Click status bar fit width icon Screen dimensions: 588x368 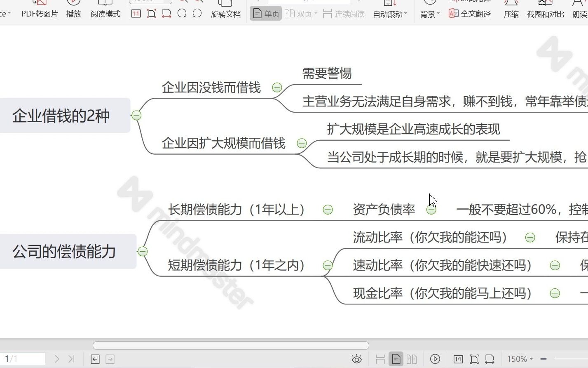(x=490, y=359)
